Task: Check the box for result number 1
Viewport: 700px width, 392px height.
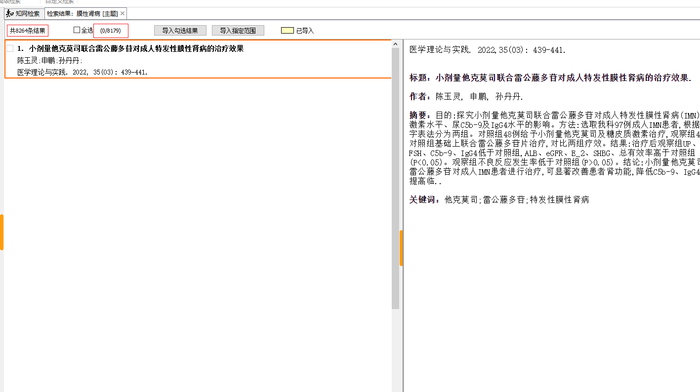Action: point(10,49)
